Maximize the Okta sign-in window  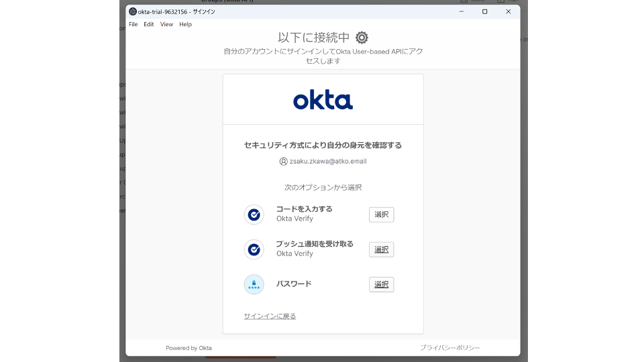pyautogui.click(x=484, y=11)
